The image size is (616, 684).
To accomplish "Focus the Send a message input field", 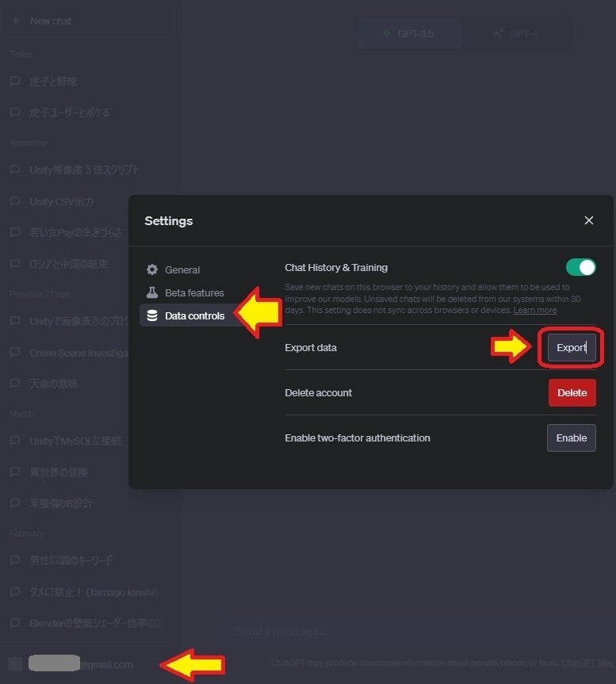I will [x=423, y=631].
